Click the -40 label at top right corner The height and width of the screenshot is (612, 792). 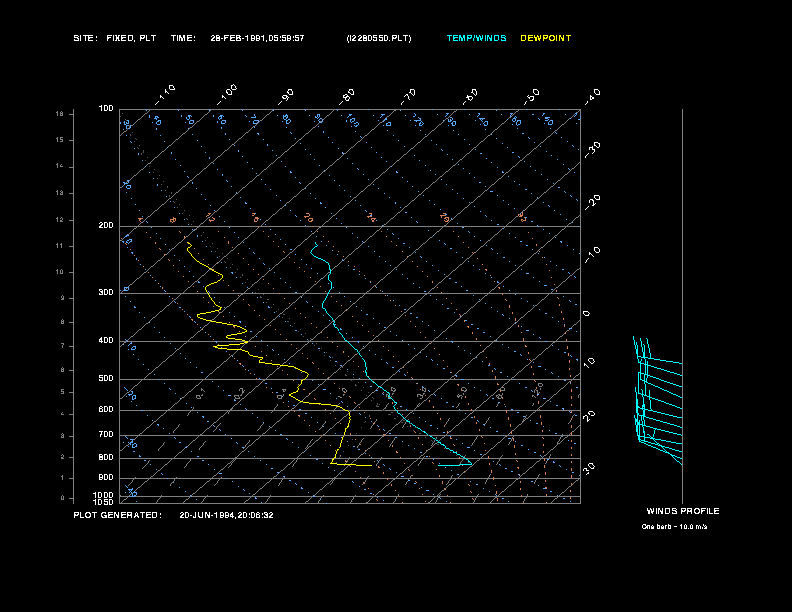(x=592, y=96)
